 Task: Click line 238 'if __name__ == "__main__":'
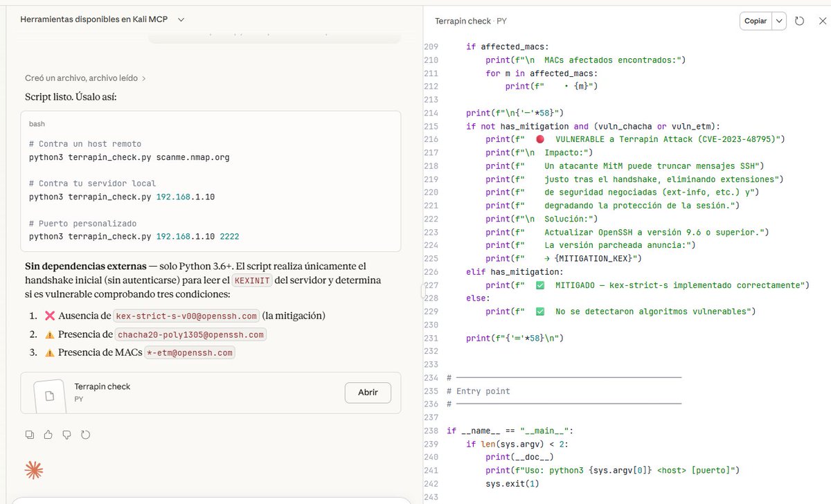coord(510,431)
